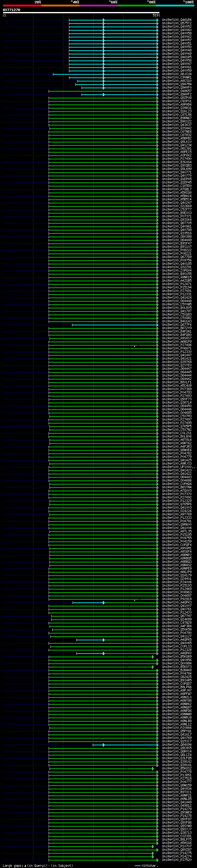
Task: Click the cyan ~100% identity legend segment
Action: pos(175,6)
